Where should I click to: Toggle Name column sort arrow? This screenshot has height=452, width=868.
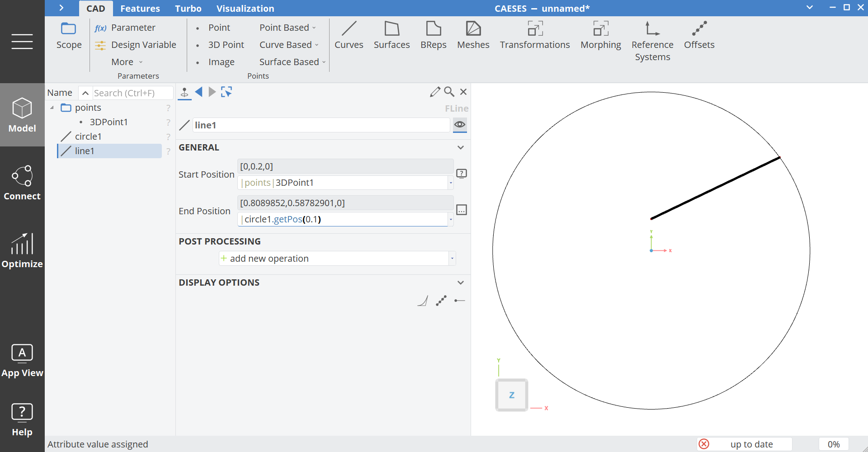point(85,93)
